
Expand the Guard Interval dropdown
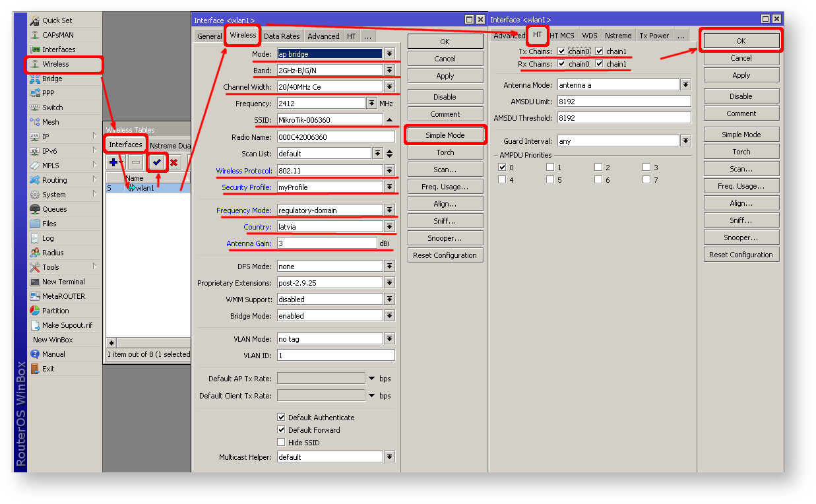(x=685, y=141)
